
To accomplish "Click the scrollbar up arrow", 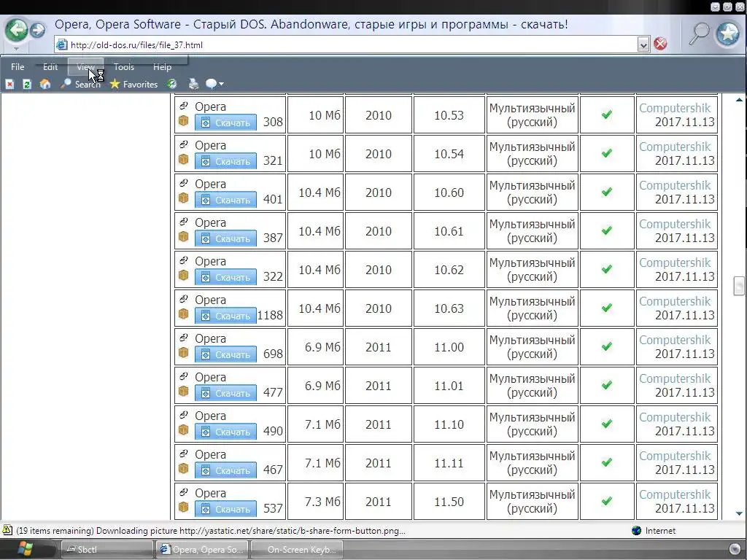I will pos(739,99).
